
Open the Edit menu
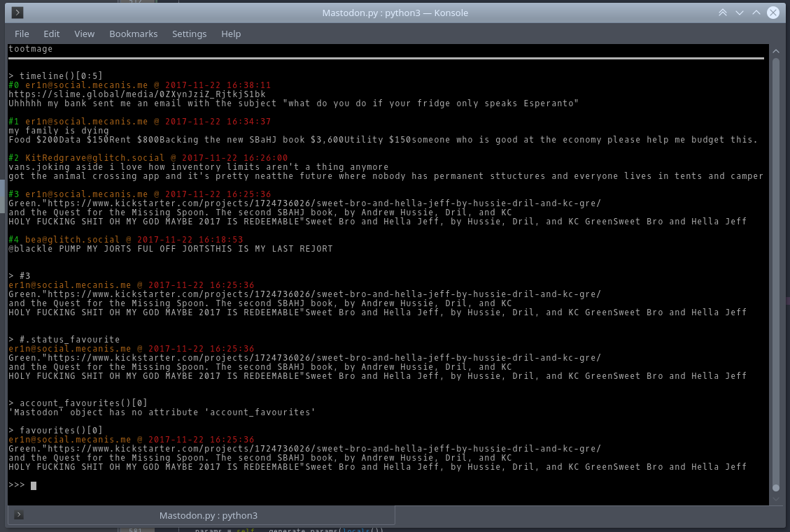(x=52, y=34)
